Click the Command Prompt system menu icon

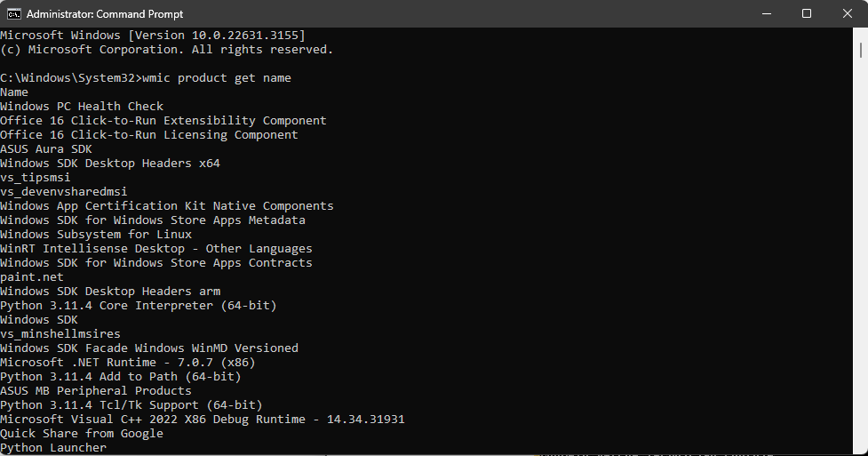click(14, 13)
